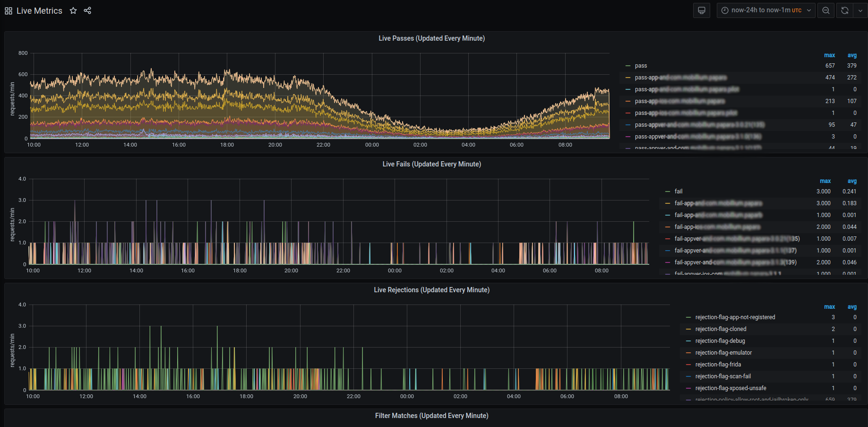Open the share dashboard dialog
This screenshot has width=868, height=427.
click(87, 10)
